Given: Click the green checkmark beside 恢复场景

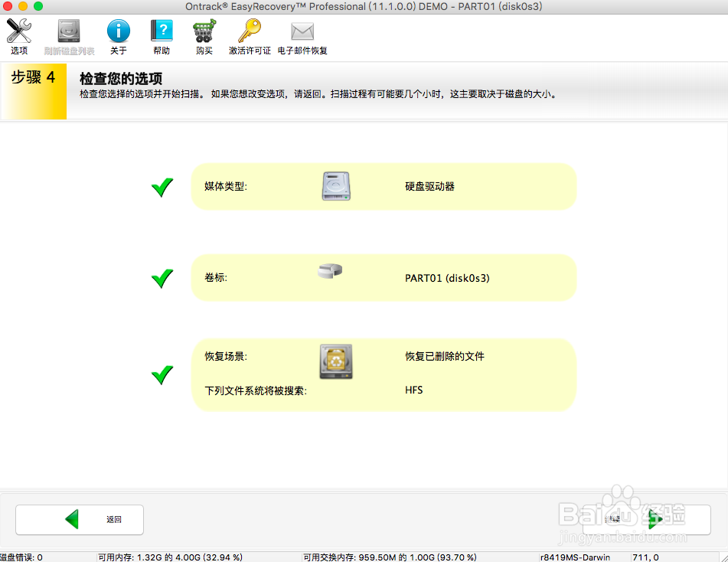Looking at the screenshot, I should coord(162,375).
